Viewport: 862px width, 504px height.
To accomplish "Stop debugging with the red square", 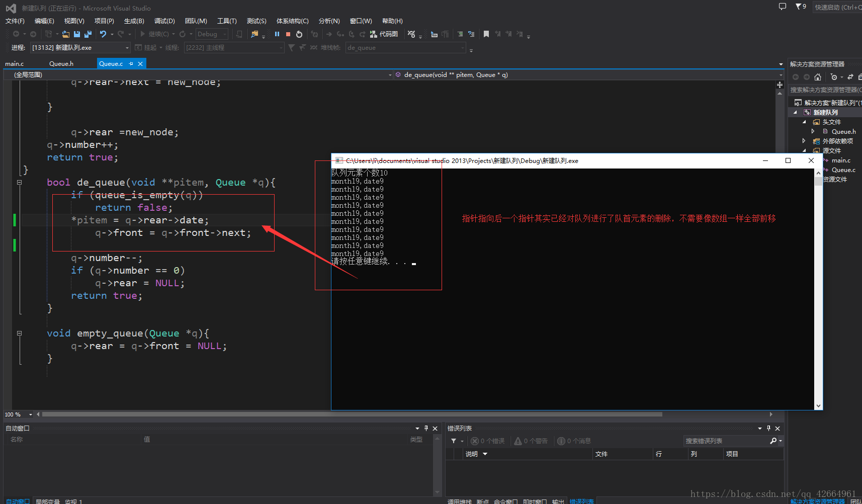I will [x=288, y=34].
